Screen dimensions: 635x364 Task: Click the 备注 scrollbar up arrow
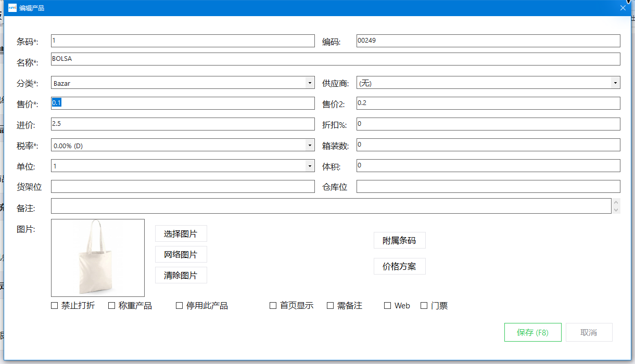pyautogui.click(x=616, y=202)
